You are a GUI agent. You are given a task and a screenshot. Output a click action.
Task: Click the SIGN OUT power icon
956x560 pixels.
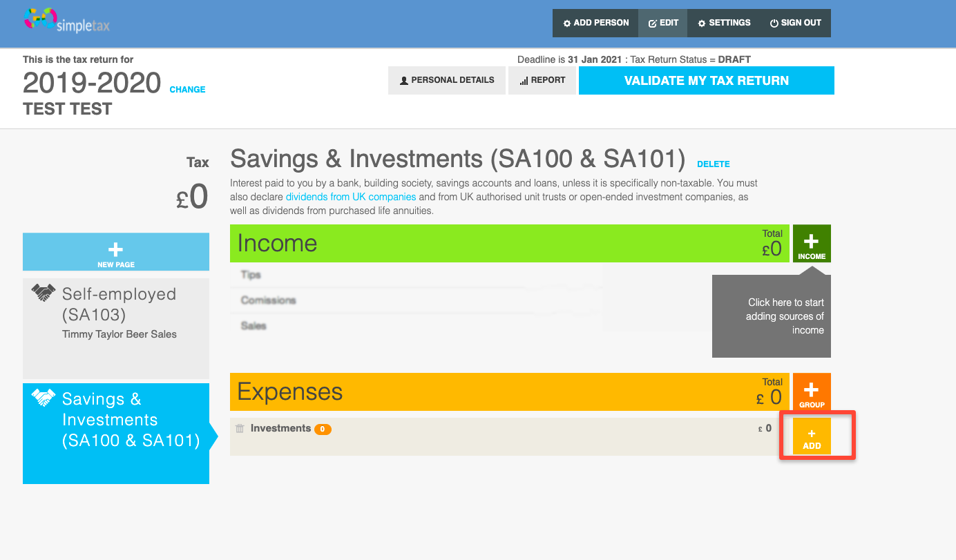(772, 23)
